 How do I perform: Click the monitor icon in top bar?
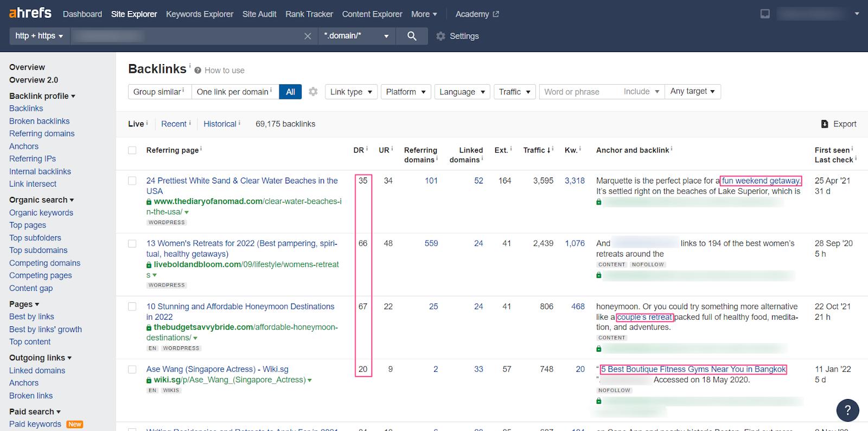765,14
